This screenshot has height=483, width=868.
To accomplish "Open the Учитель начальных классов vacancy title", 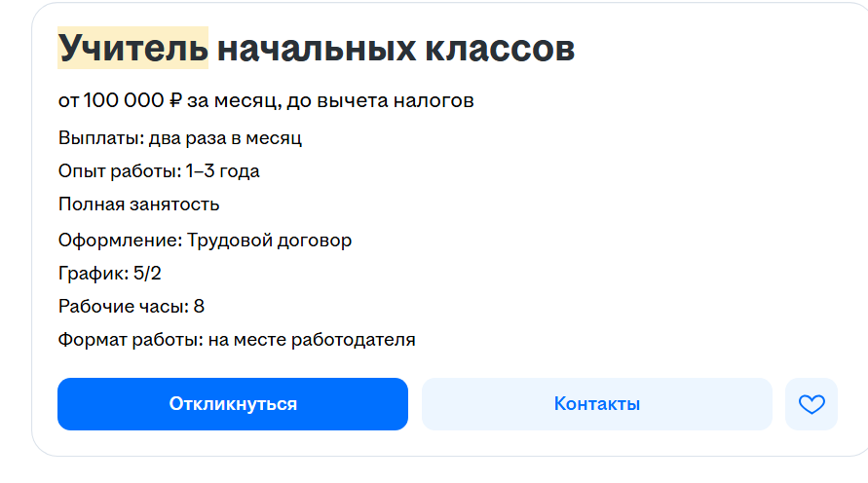I will (317, 48).
